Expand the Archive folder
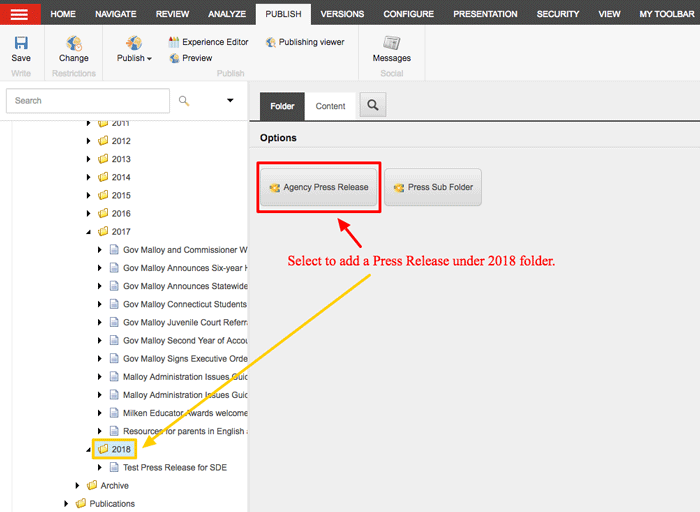This screenshot has height=512, width=700. tap(78, 485)
